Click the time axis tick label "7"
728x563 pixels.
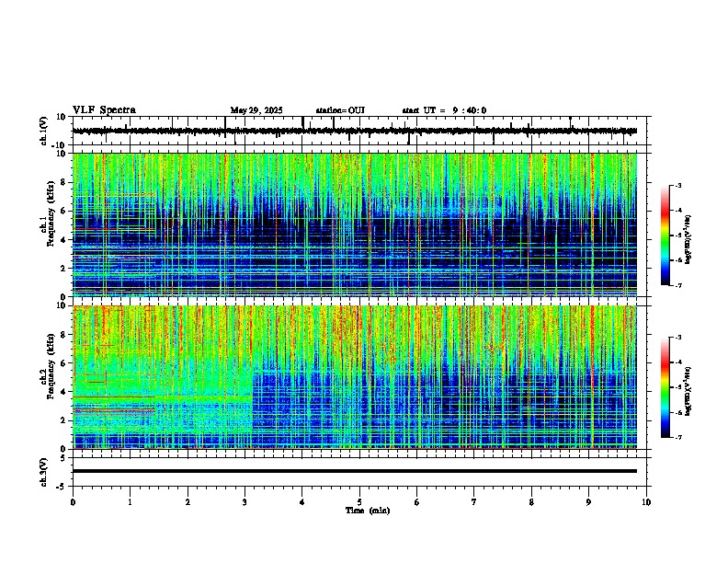point(474,502)
